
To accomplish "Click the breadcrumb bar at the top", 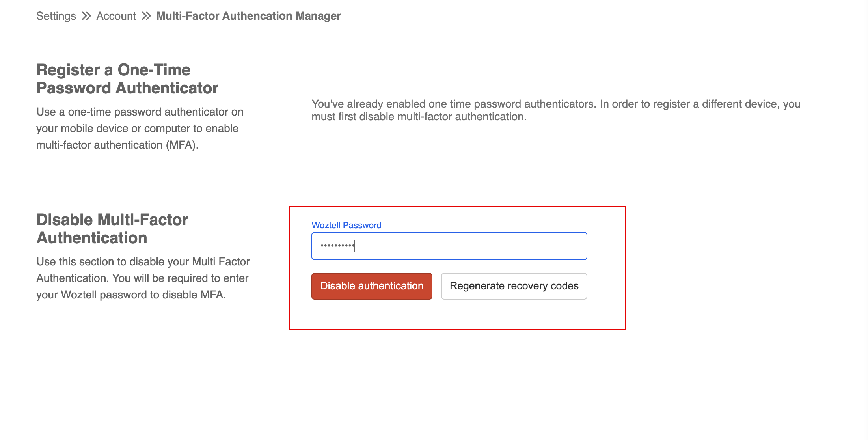I will (x=188, y=16).
